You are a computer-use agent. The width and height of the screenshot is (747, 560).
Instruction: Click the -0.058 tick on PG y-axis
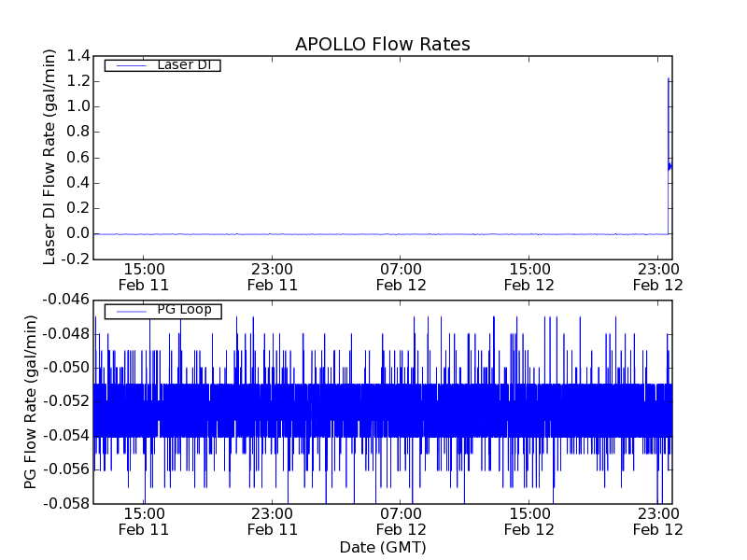(x=67, y=503)
